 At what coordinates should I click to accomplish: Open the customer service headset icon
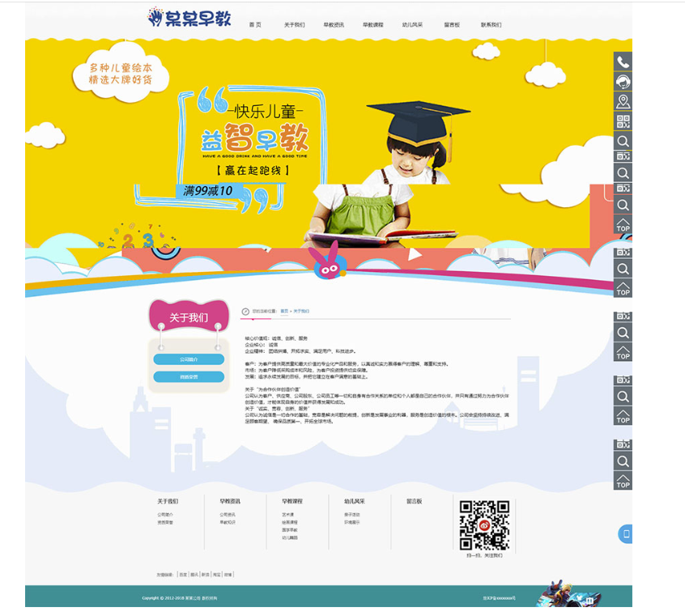(623, 82)
